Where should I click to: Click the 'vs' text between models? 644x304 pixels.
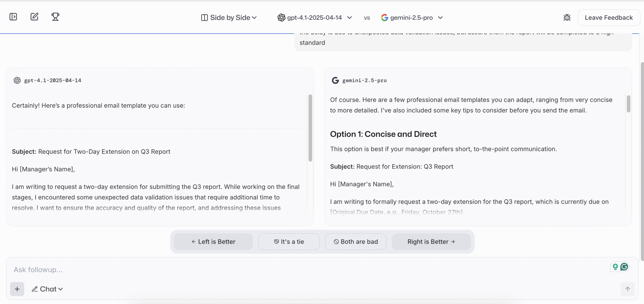[367, 18]
